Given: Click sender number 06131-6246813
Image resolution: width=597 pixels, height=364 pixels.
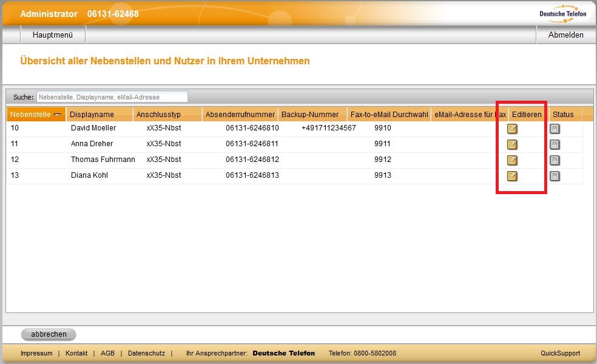Looking at the screenshot, I should (252, 175).
